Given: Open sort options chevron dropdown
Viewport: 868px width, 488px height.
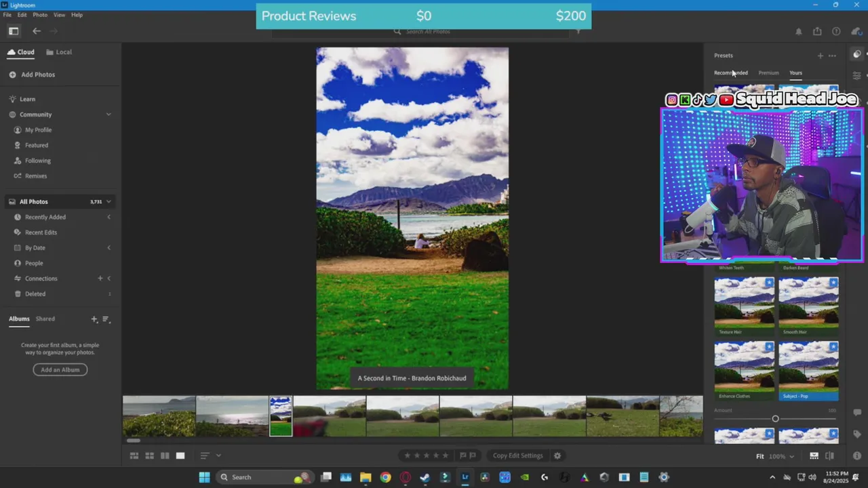Looking at the screenshot, I should tap(218, 455).
